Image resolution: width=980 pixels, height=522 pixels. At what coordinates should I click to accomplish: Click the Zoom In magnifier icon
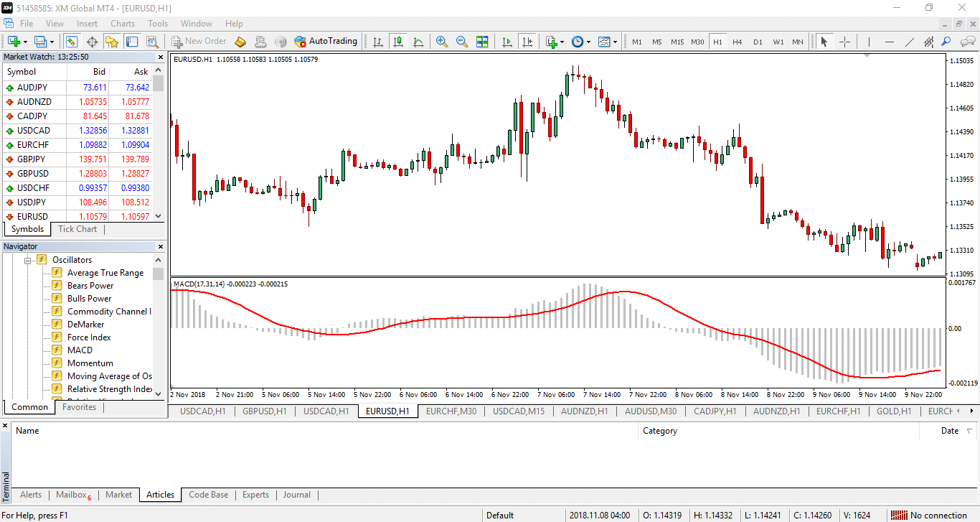[x=442, y=42]
